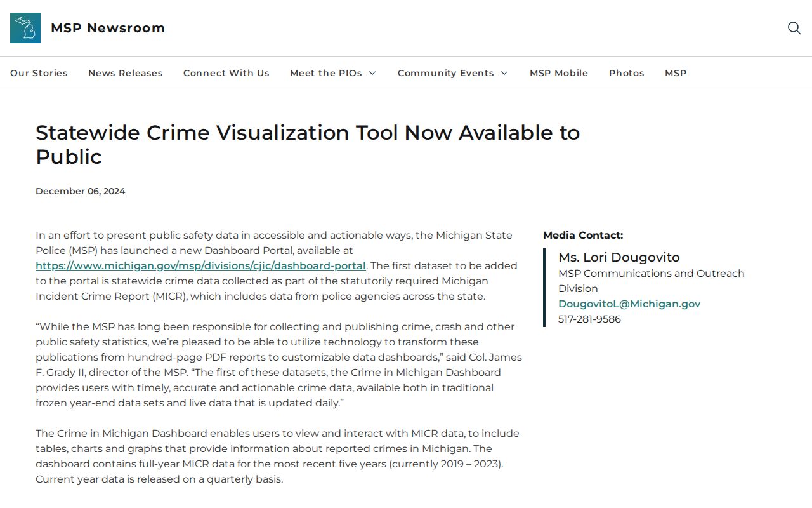812x508 pixels.
Task: Open News Releases menu item
Action: [126, 73]
